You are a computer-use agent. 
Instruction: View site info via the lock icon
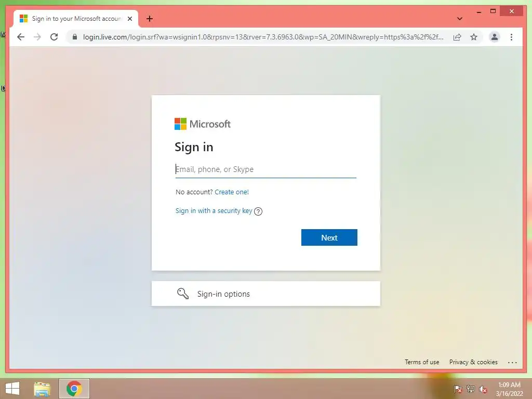tap(75, 37)
